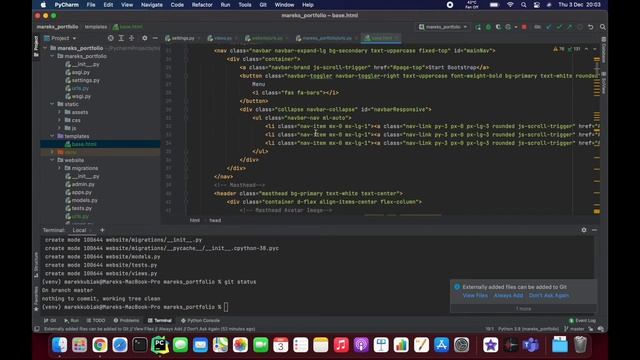Click the master branch widget

click(x=574, y=329)
